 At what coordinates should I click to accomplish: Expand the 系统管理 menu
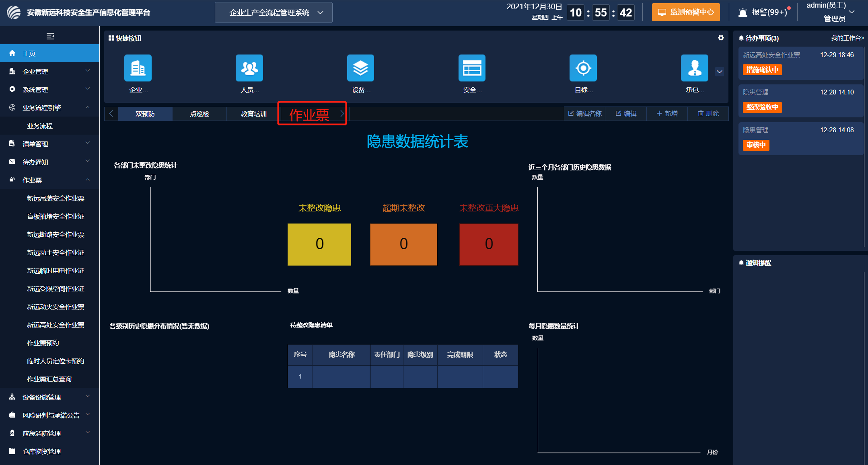click(x=87, y=89)
